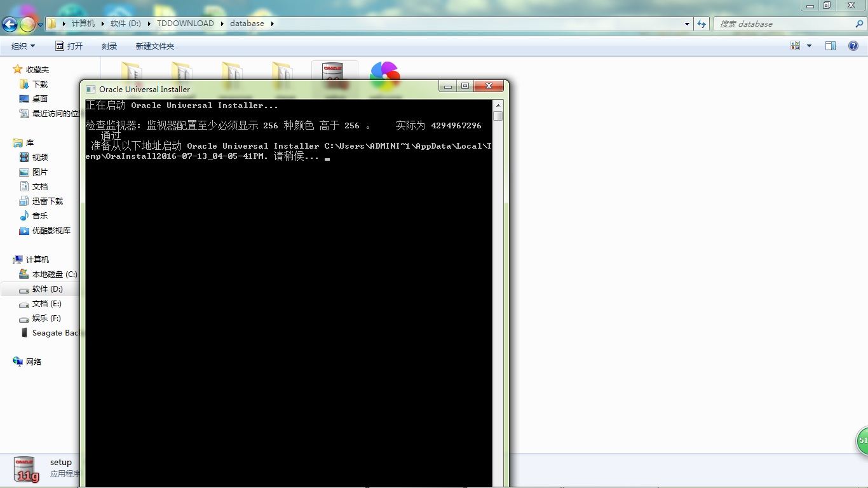Click the 刻录 toolbar button
This screenshot has height=488, width=868.
(x=109, y=46)
